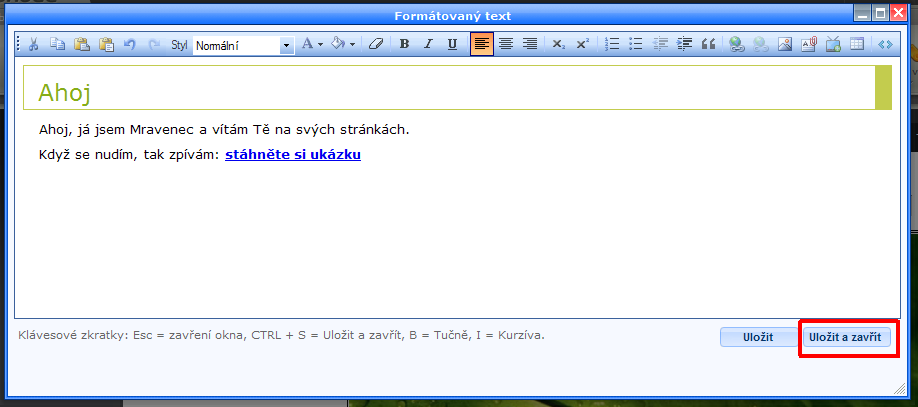Insert a table using the table icon
The width and height of the screenshot is (918, 407).
(x=857, y=44)
